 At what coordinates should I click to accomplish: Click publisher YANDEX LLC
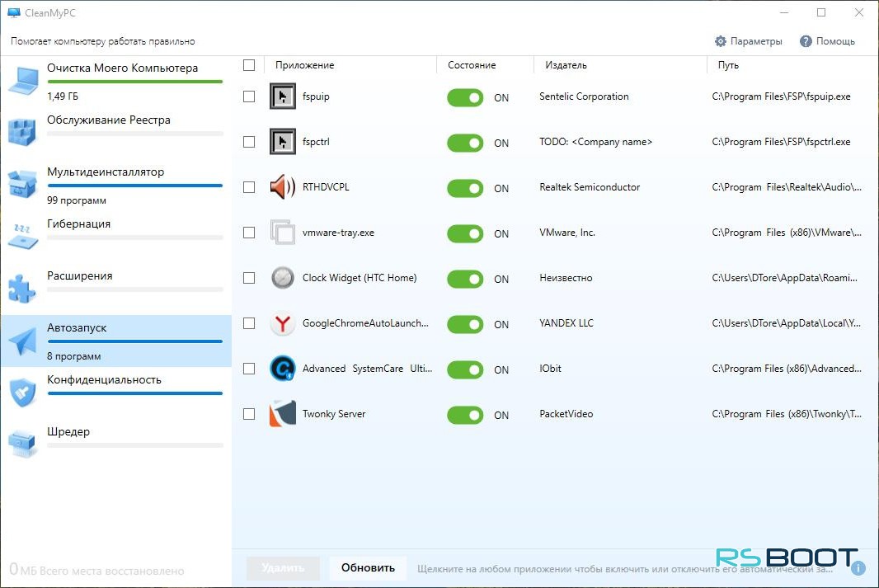tap(566, 323)
